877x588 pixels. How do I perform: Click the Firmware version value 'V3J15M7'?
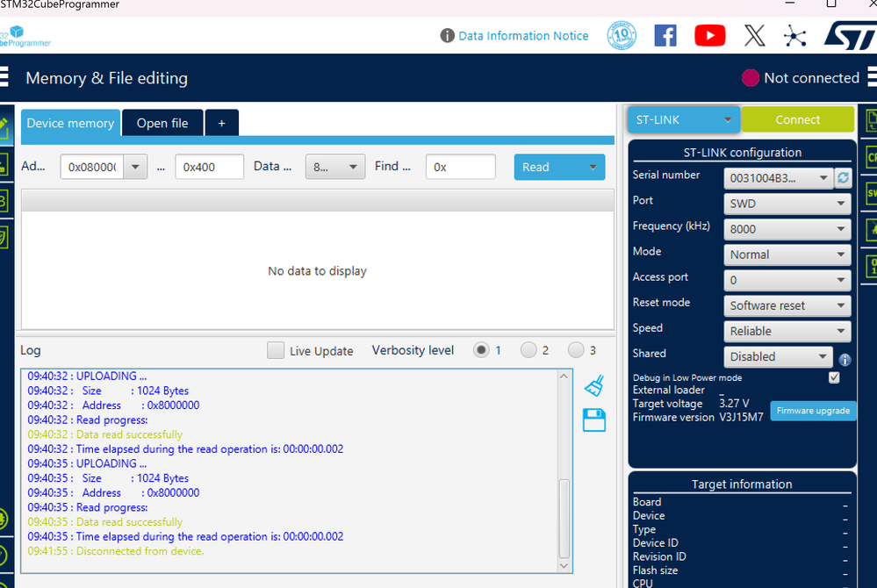[x=741, y=418]
